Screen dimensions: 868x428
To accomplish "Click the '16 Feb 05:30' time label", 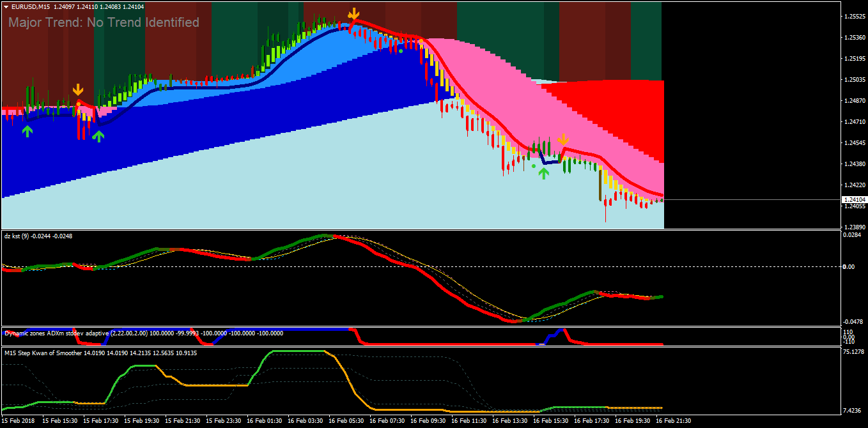I will 346,422.
